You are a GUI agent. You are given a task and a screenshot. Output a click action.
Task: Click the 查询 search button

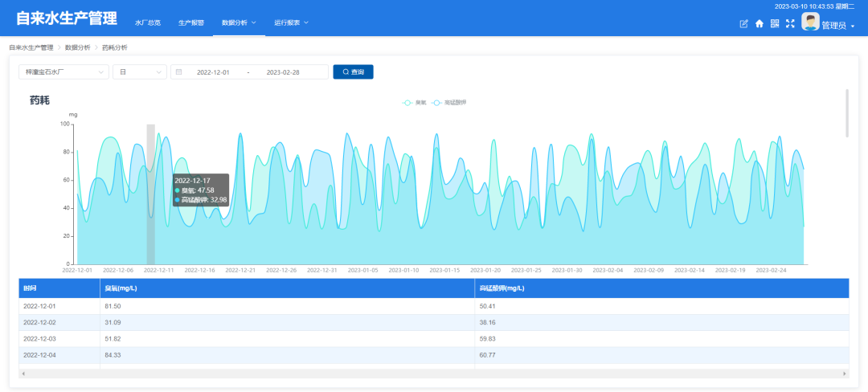click(x=353, y=71)
